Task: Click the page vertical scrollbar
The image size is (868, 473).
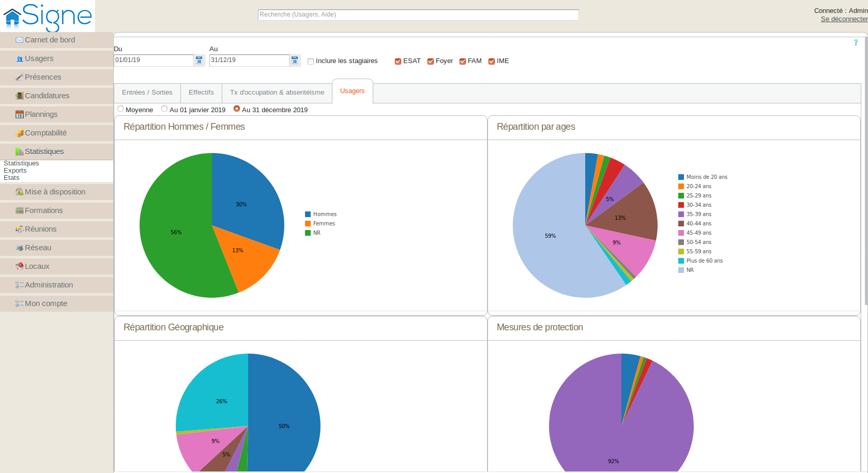Action: point(866,171)
